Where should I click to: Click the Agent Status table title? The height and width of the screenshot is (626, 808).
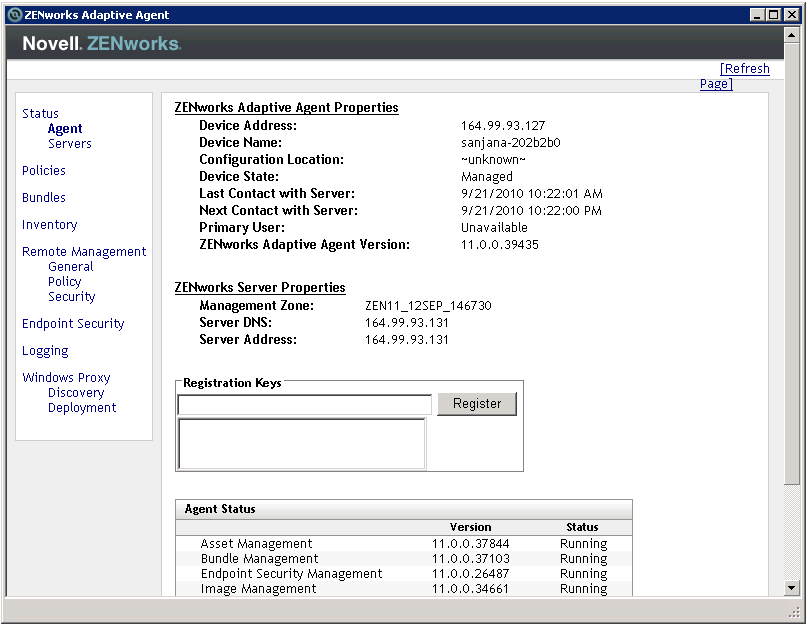pos(220,509)
